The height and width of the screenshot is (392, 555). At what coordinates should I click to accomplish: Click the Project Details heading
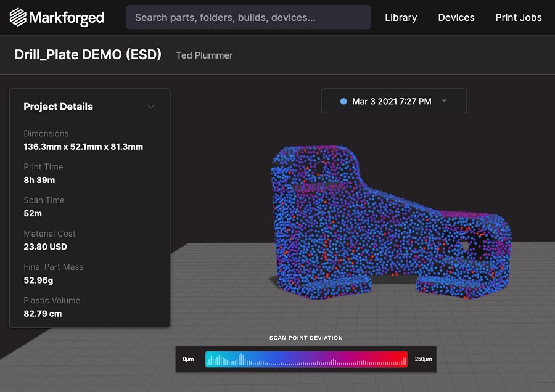tap(58, 107)
